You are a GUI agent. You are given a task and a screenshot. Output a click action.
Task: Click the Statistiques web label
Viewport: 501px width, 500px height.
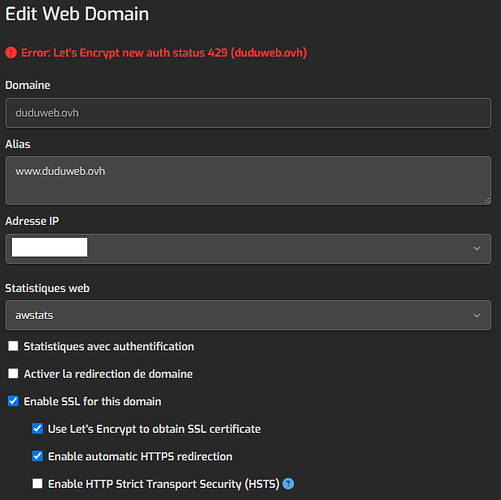point(47,288)
